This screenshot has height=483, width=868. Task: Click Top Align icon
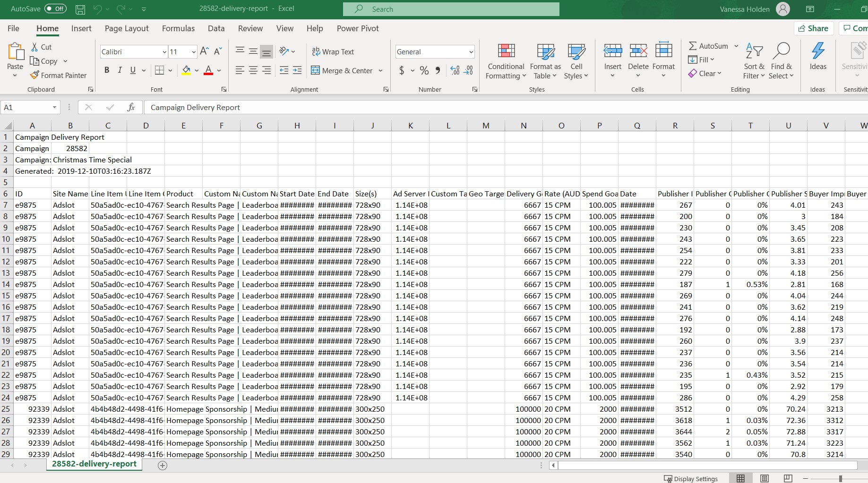(240, 51)
